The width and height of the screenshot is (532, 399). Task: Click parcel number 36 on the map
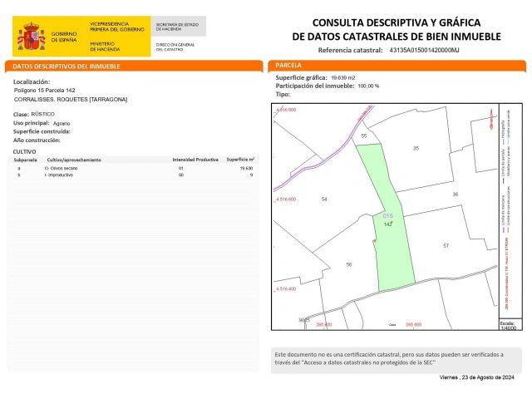point(456,194)
